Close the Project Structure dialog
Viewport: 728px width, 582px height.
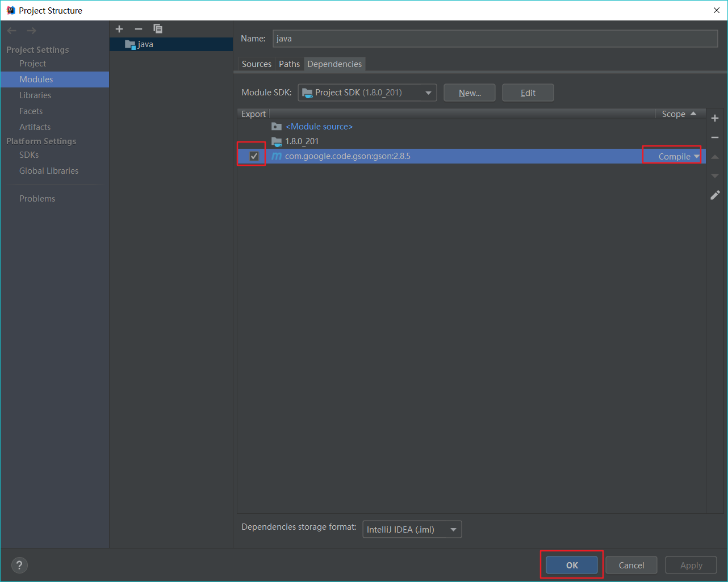pyautogui.click(x=717, y=10)
